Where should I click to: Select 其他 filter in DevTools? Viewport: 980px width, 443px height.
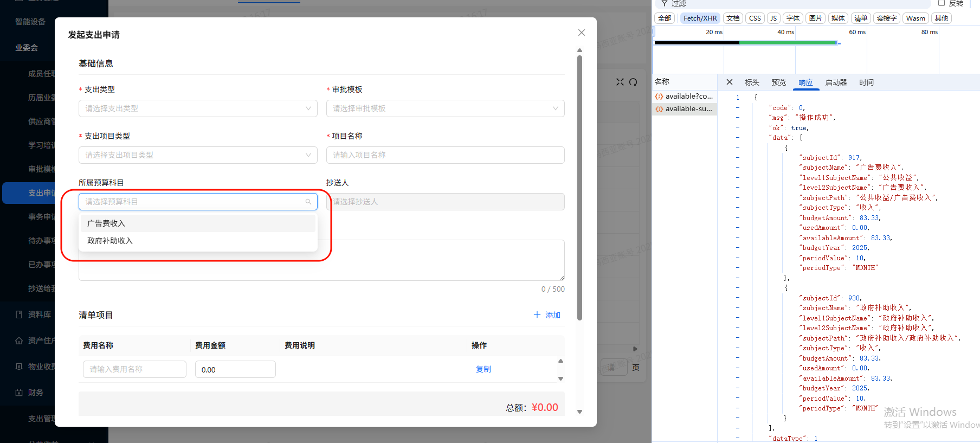942,18
